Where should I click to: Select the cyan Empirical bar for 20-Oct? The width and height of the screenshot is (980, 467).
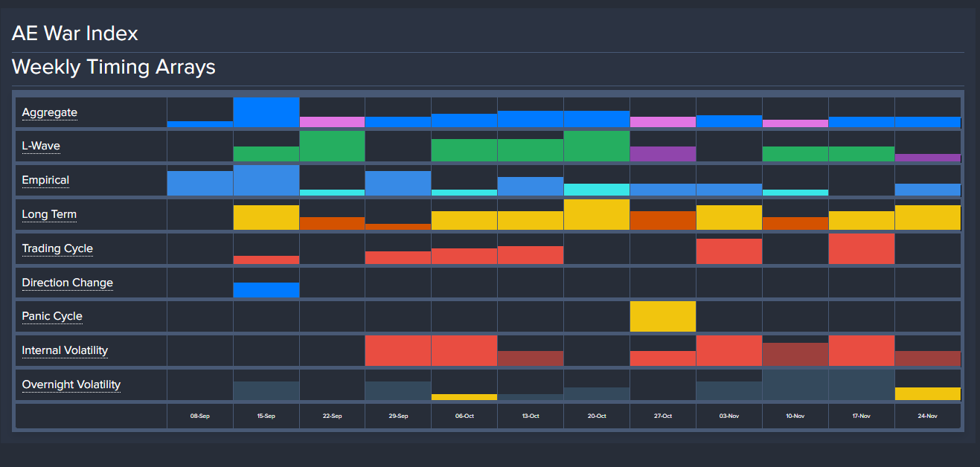(596, 190)
